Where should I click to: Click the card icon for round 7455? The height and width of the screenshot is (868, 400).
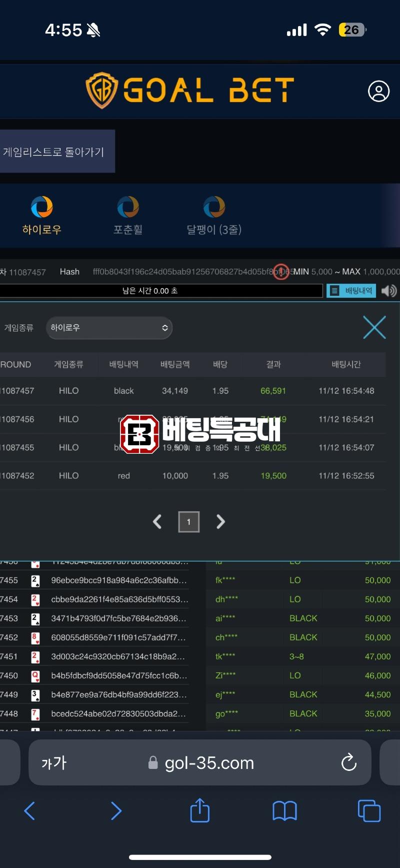point(35,580)
